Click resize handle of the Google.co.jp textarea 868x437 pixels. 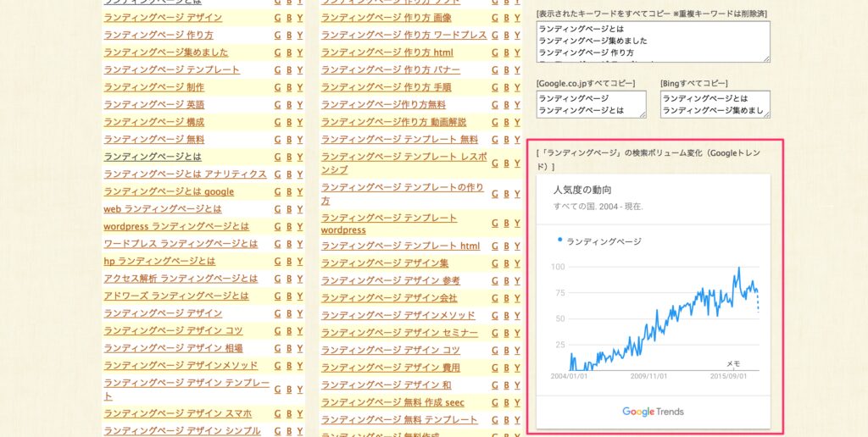pyautogui.click(x=642, y=114)
